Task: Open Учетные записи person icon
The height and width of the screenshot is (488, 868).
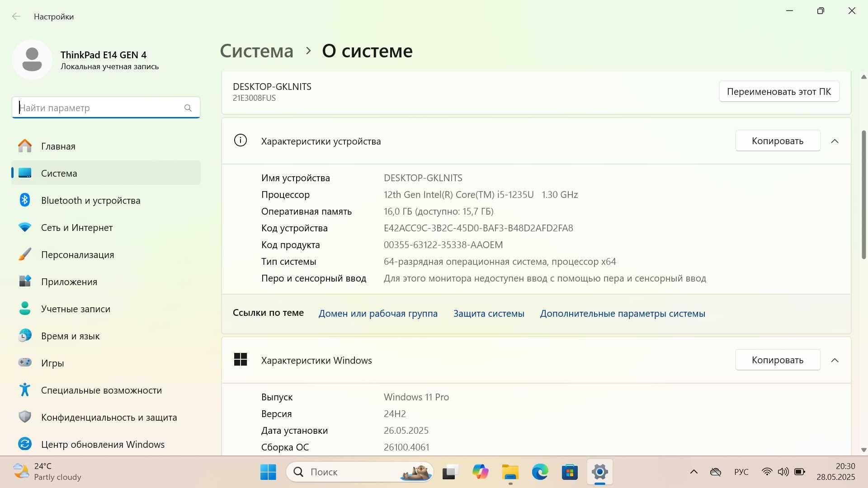Action: tap(25, 309)
